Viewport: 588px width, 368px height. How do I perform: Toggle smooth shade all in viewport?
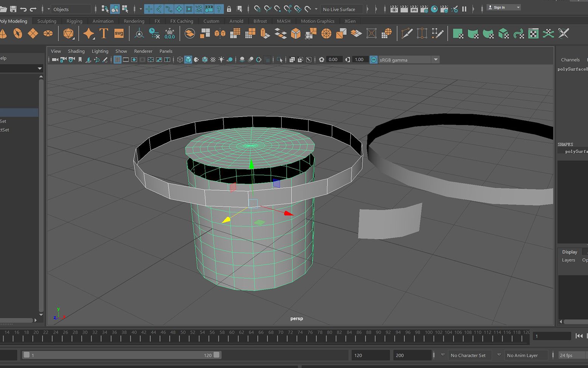[188, 60]
